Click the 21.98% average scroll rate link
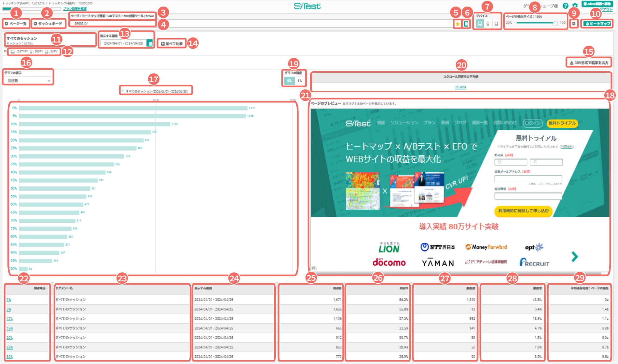 pyautogui.click(x=460, y=87)
